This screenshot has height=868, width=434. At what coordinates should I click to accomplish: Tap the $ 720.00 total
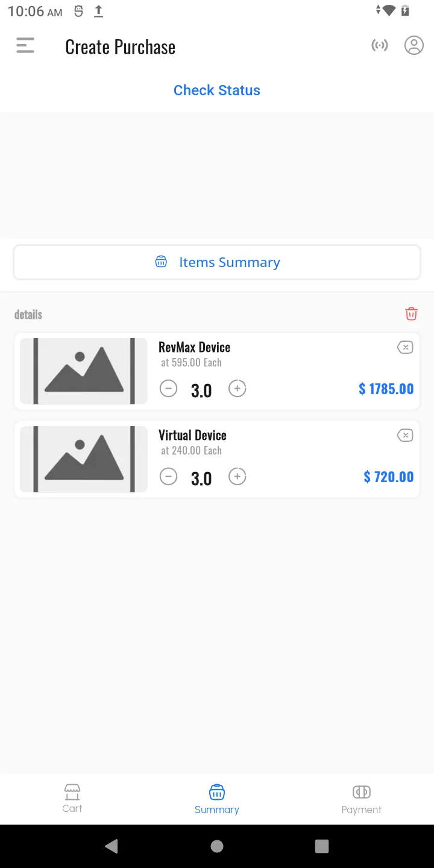[389, 477]
